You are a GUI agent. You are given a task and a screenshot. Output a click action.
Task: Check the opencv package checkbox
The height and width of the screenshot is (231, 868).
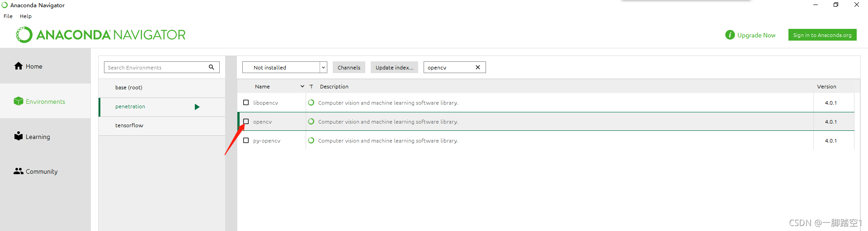click(x=246, y=121)
